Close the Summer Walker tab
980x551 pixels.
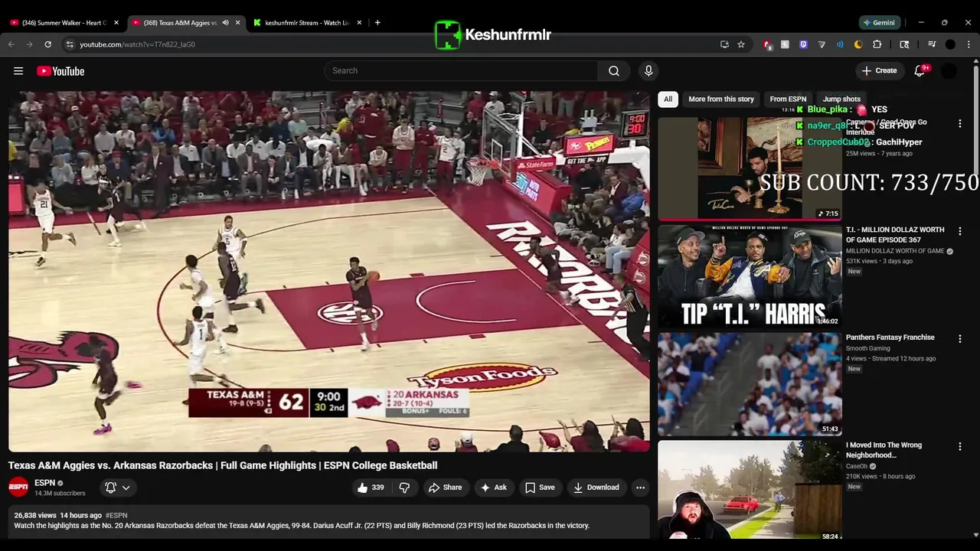[116, 22]
